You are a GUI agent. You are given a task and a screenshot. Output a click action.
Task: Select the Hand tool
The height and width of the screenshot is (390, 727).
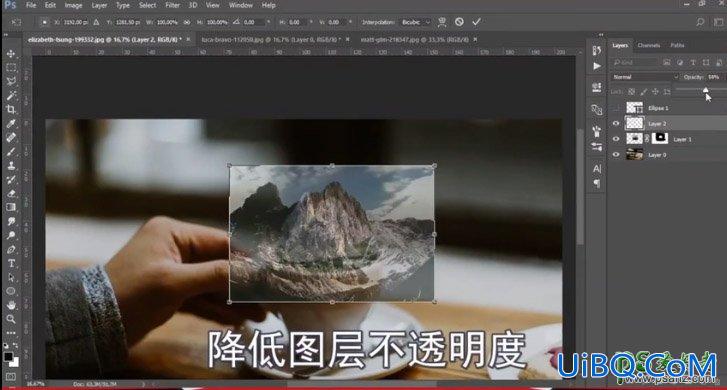click(x=11, y=305)
